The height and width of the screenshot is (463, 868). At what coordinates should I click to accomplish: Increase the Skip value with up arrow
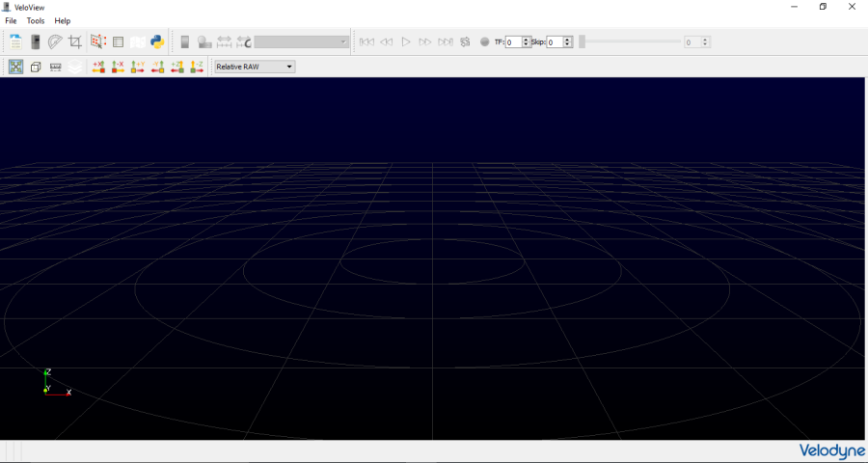tap(567, 40)
